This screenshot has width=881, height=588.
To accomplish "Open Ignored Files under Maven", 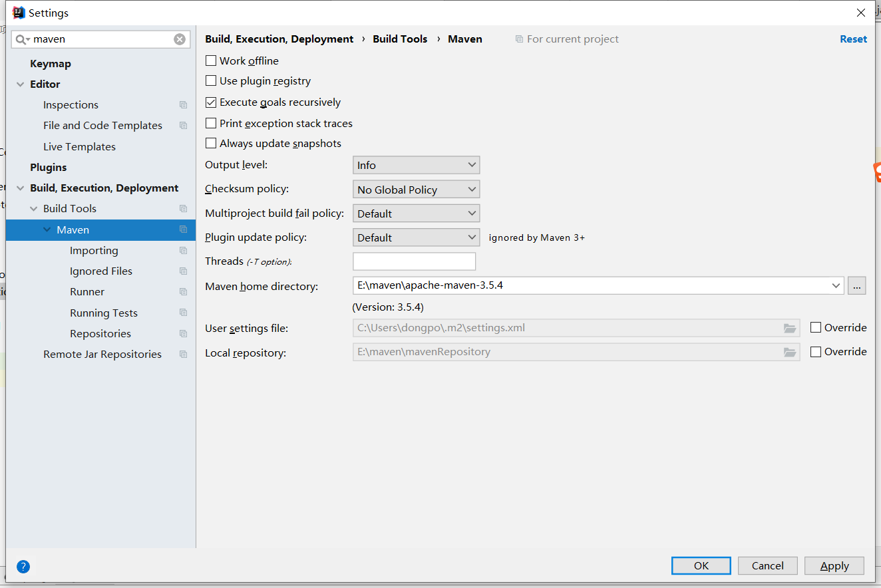I will click(100, 271).
